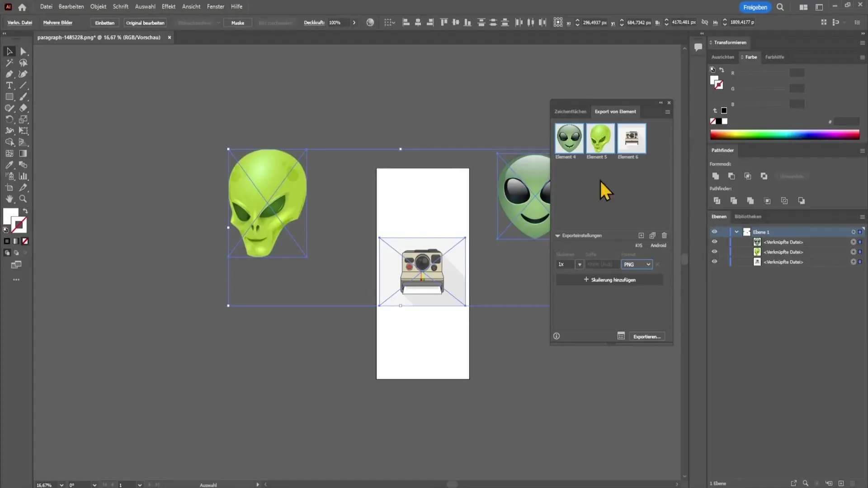Open the Effekt menu
Viewport: 868px width, 488px height.
coord(169,7)
